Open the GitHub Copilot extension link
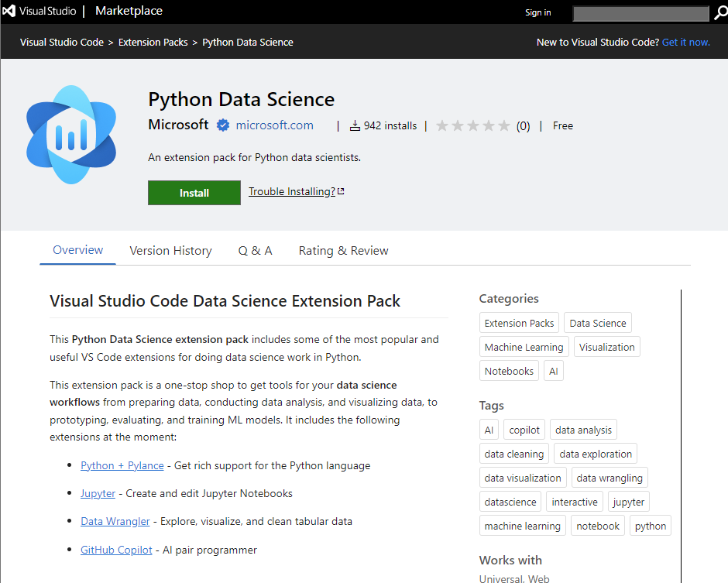The image size is (728, 583). click(116, 549)
